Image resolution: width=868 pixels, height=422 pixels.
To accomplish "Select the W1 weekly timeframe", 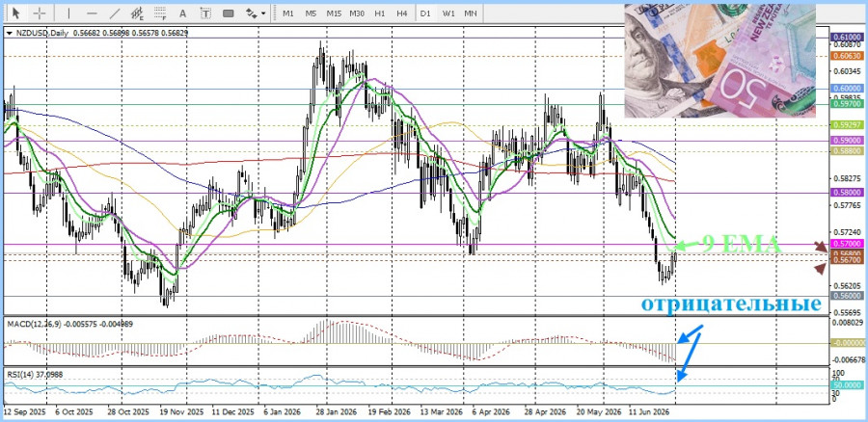I will (448, 13).
